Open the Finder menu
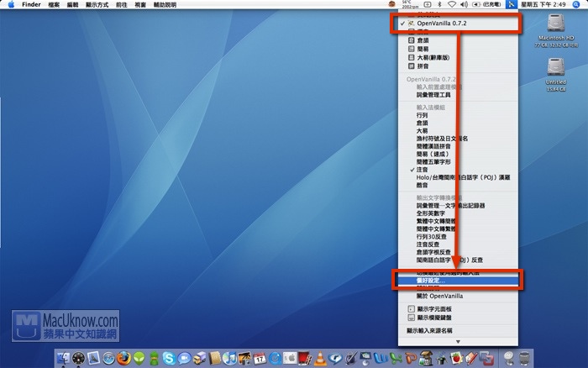Image resolution: width=588 pixels, height=368 pixels. pos(31,4)
